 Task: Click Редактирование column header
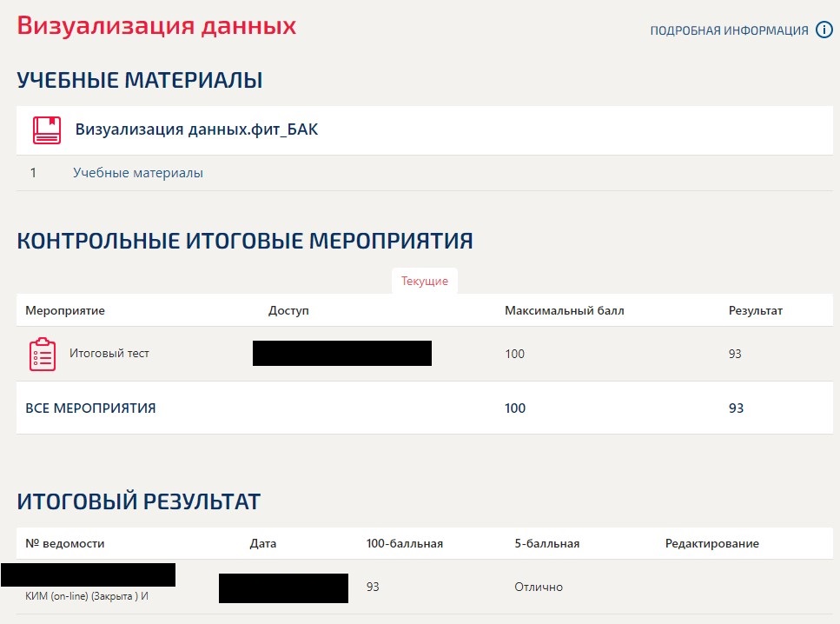click(712, 543)
